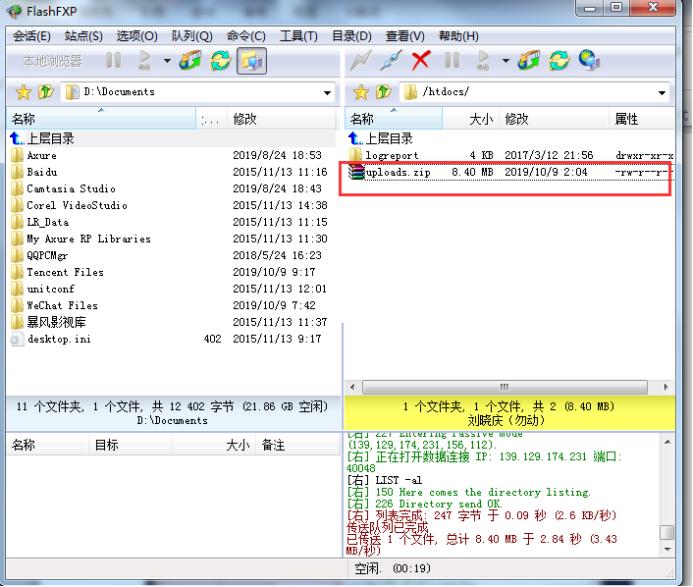Click the remote pane favorites star icon
Image resolution: width=693 pixels, height=587 pixels.
click(361, 92)
